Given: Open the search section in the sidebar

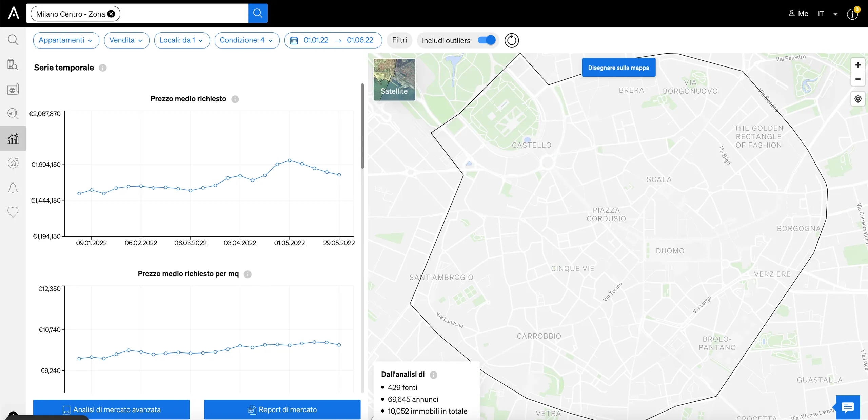Looking at the screenshot, I should pyautogui.click(x=13, y=40).
